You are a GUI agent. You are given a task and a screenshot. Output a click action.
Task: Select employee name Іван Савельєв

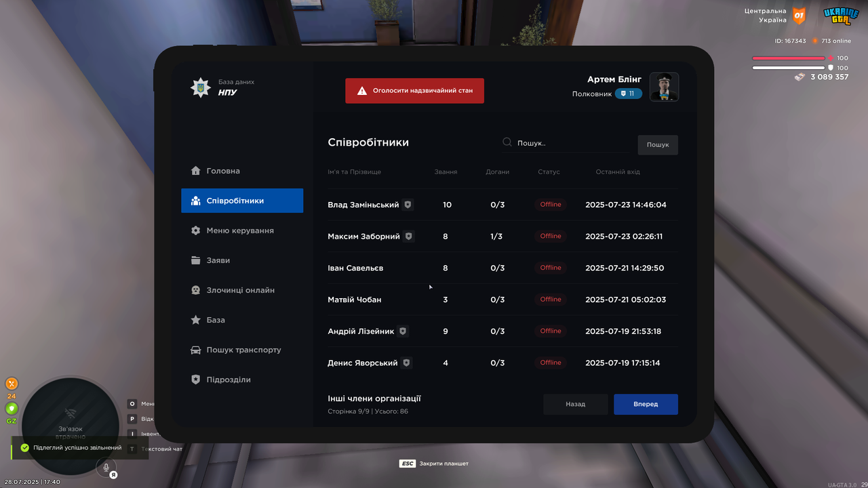tap(355, 268)
